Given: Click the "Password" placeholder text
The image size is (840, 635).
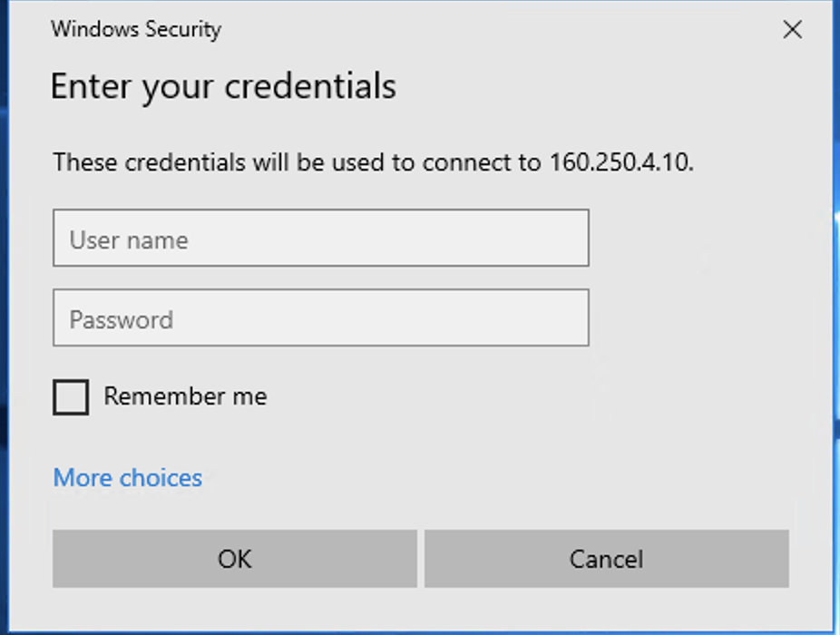Looking at the screenshot, I should tap(122, 320).
